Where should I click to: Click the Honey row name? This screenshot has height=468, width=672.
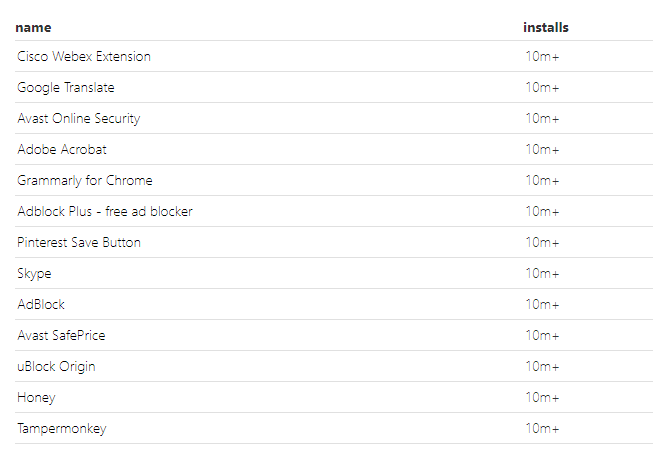(x=36, y=397)
